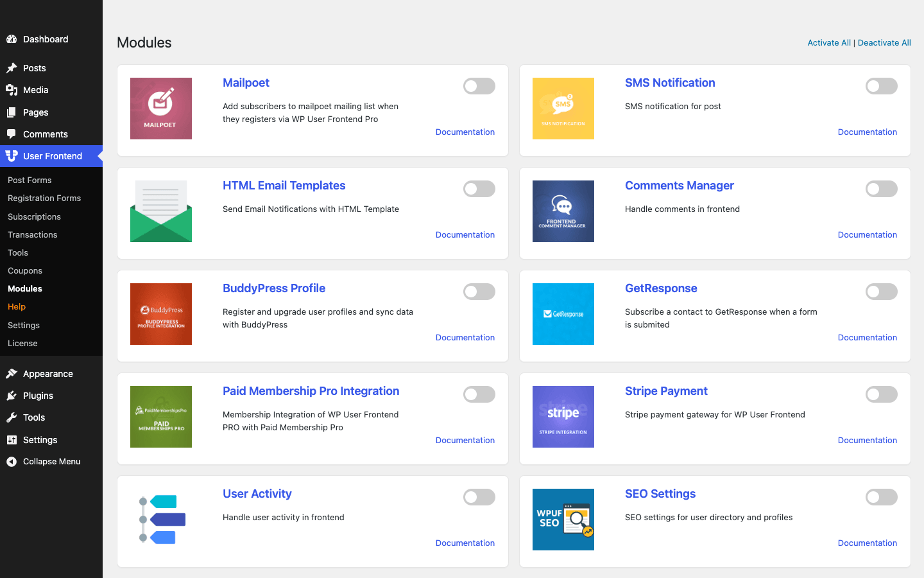Open User Activity Documentation link
Image resolution: width=924 pixels, height=578 pixels.
(465, 543)
